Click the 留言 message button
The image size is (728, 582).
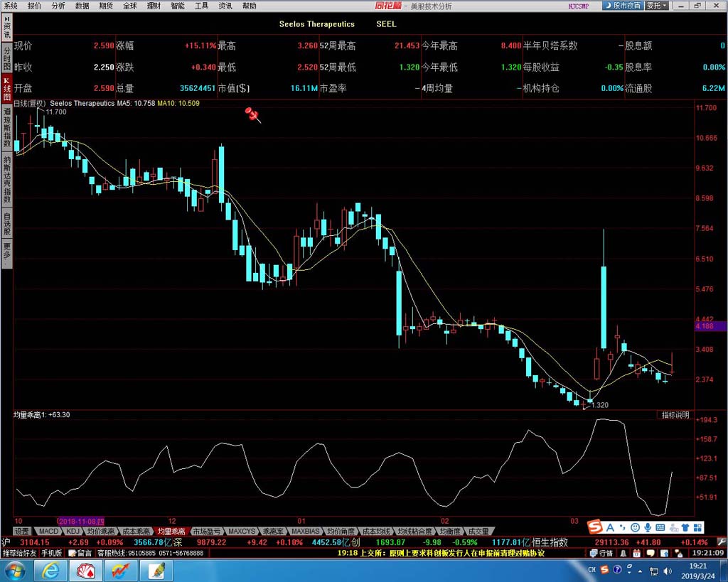click(80, 554)
